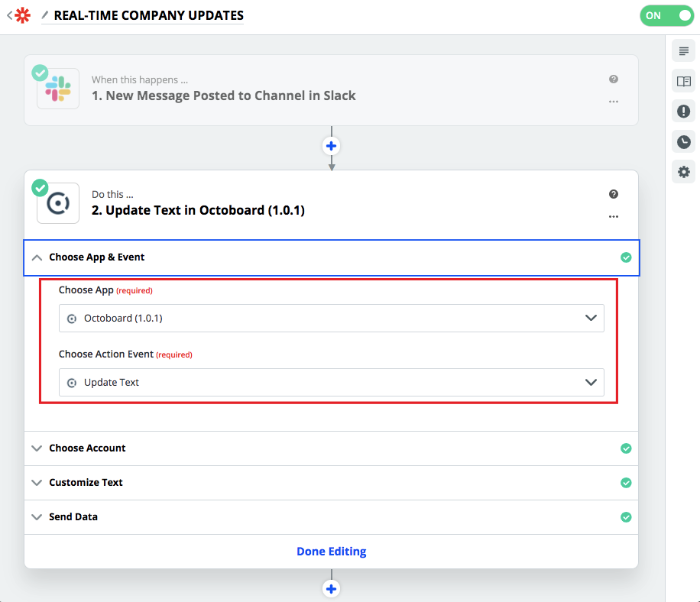This screenshot has width=700, height=602.
Task: Click the green status check on step 2 icon
Action: tap(40, 188)
